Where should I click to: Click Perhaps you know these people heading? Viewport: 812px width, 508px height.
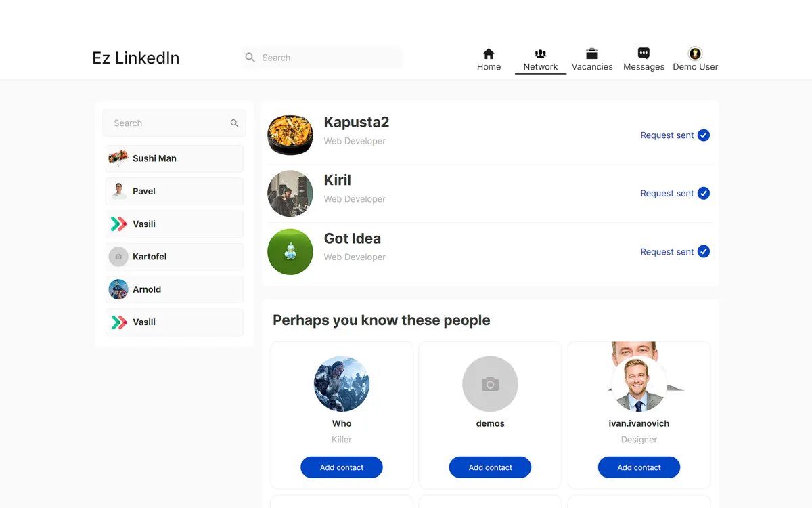[x=381, y=320]
